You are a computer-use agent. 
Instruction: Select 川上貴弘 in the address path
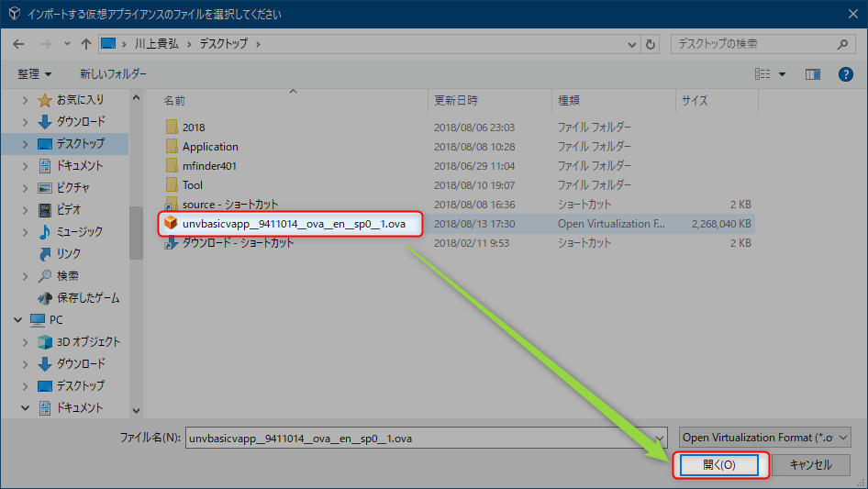click(157, 44)
